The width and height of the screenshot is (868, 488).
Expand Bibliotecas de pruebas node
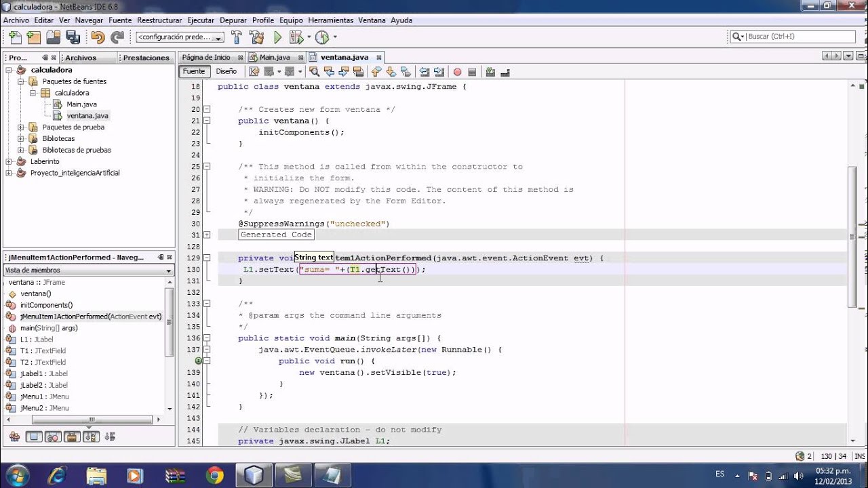(x=21, y=150)
